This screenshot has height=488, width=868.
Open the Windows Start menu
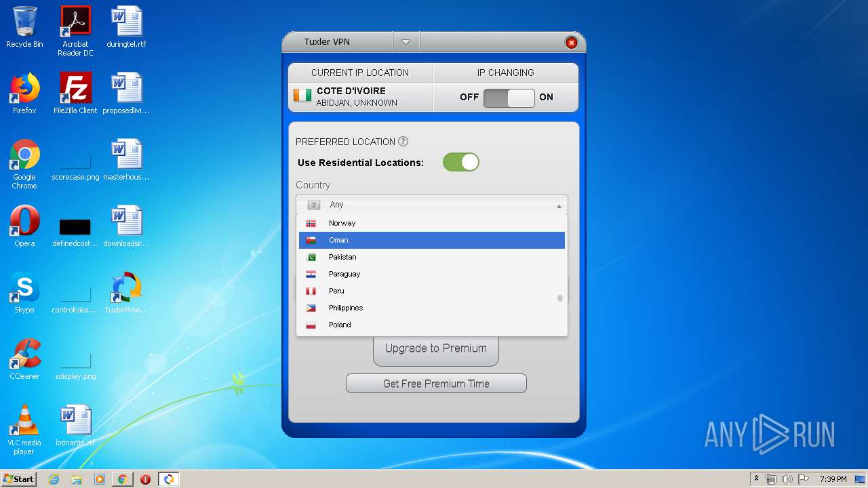pos(18,479)
